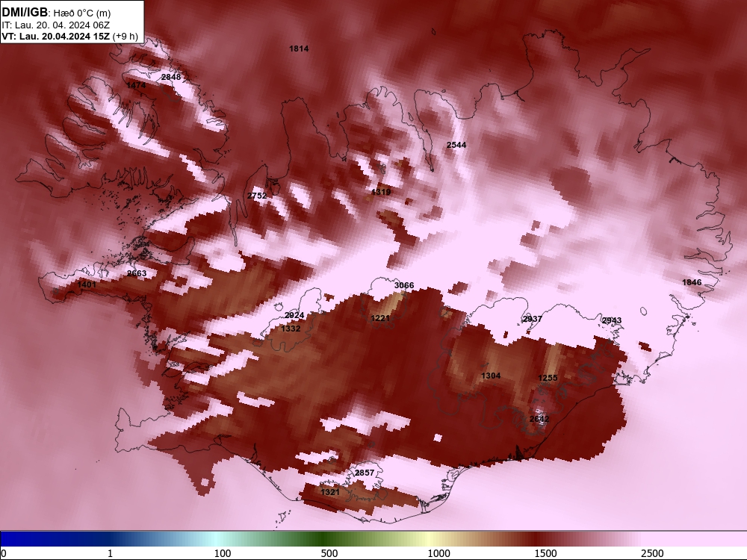
Task: Click the map value 1221
Action: pos(380,318)
